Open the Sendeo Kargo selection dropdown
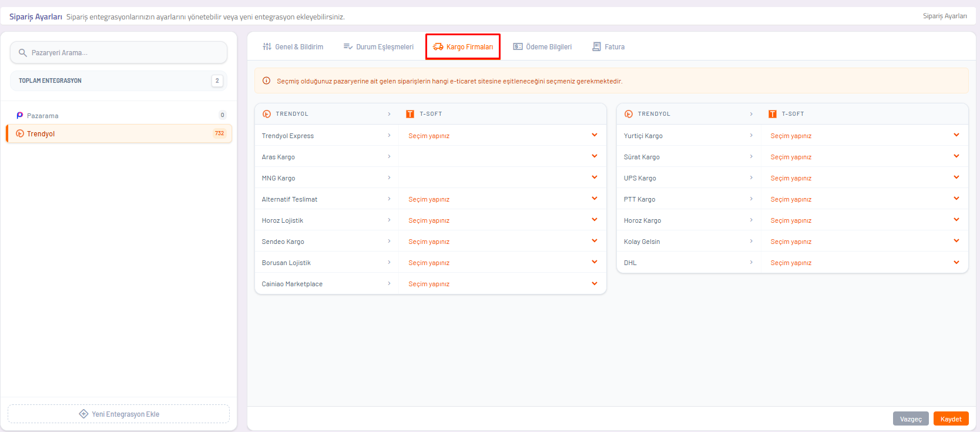980x432 pixels. coord(502,241)
